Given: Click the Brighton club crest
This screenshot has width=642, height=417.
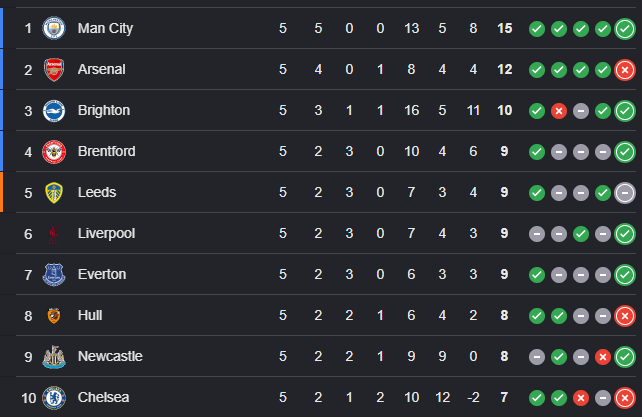Looking at the screenshot, I should coord(54,111).
